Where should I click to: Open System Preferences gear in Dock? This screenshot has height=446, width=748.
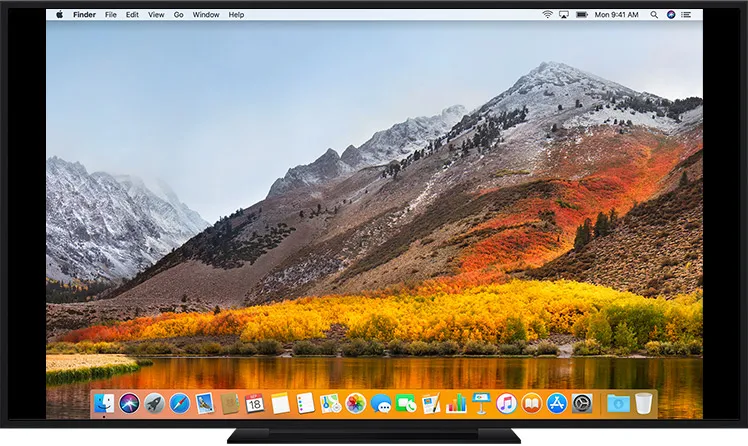[x=582, y=403]
